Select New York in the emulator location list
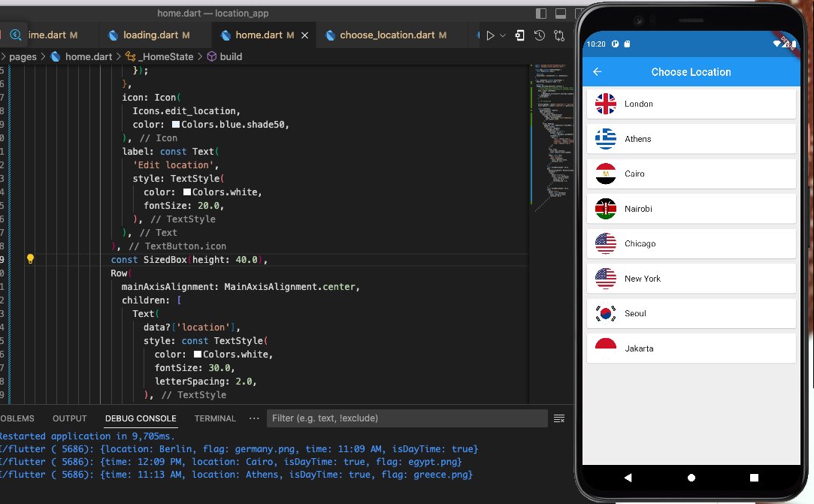 tap(691, 278)
